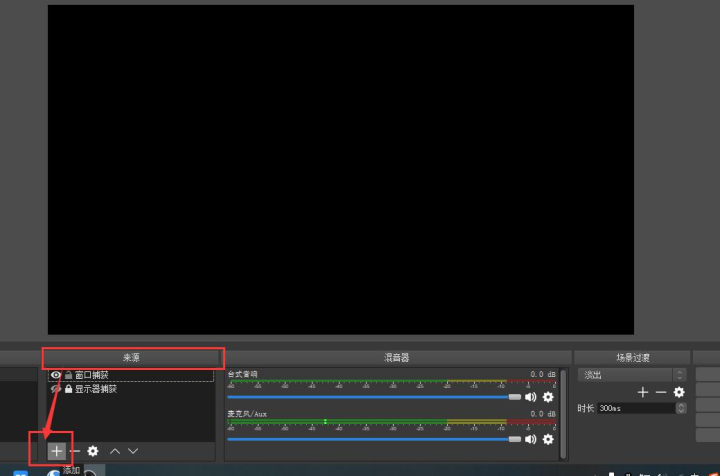Open the 麦克风/Aux audio settings gear
Image resolution: width=720 pixels, height=476 pixels.
coord(548,439)
